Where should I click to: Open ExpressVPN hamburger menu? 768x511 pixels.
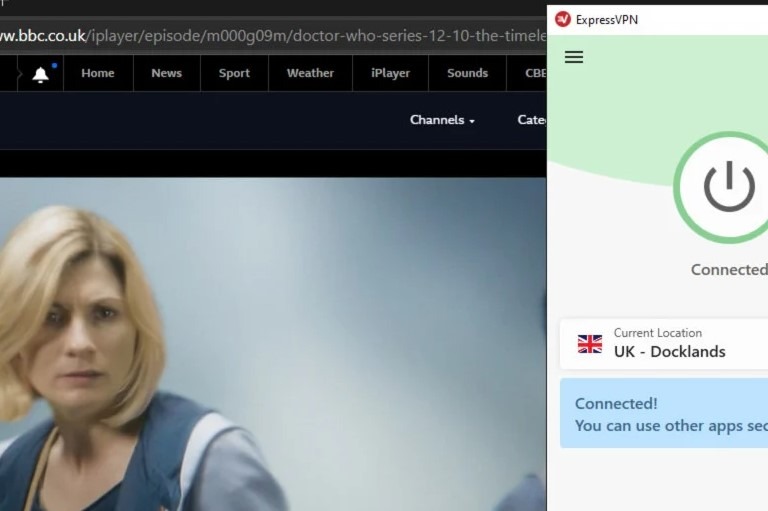pos(574,57)
